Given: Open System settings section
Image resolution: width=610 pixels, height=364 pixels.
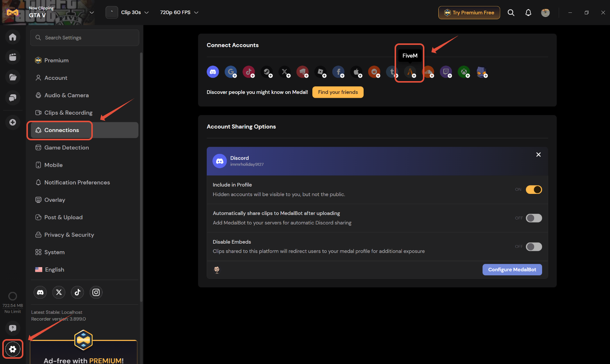Looking at the screenshot, I should [85, 252].
